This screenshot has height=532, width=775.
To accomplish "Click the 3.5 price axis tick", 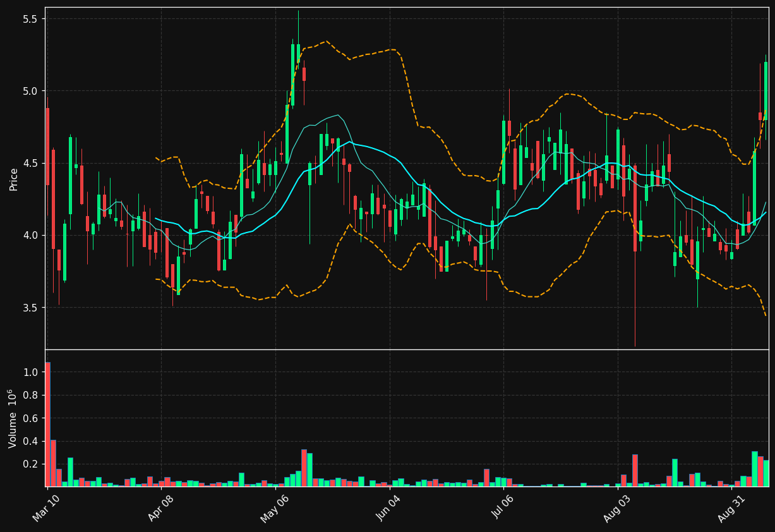I will (31, 308).
